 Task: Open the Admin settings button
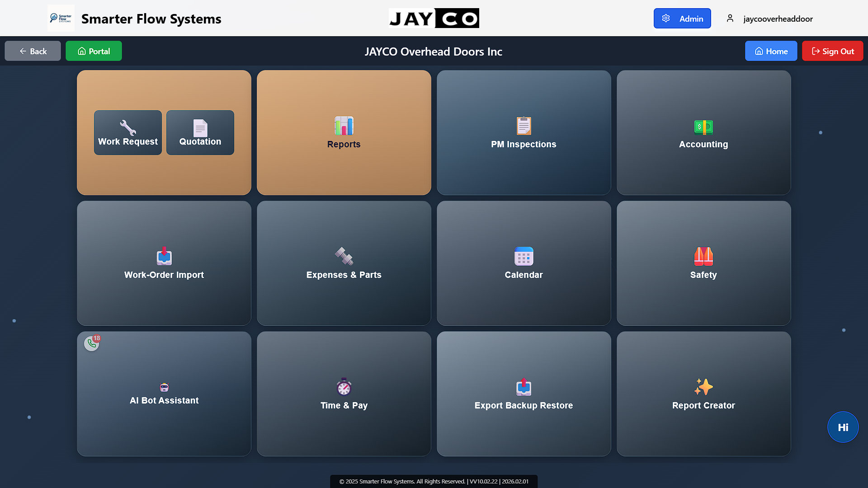682,19
